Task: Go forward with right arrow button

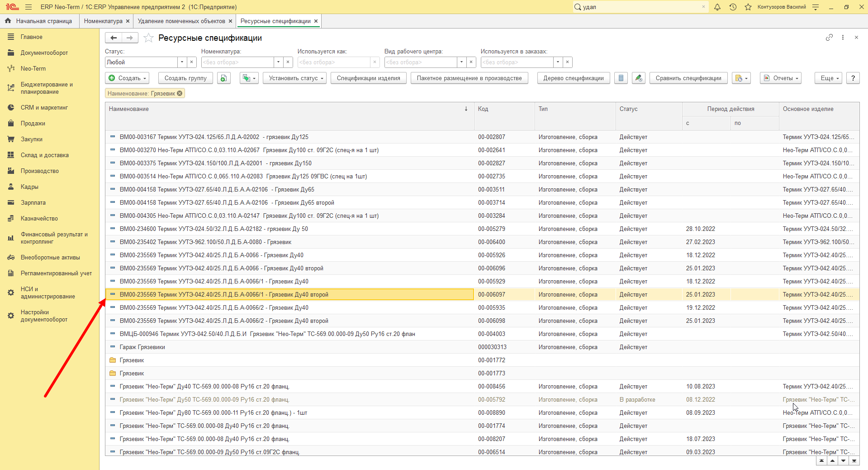Action: [130, 38]
